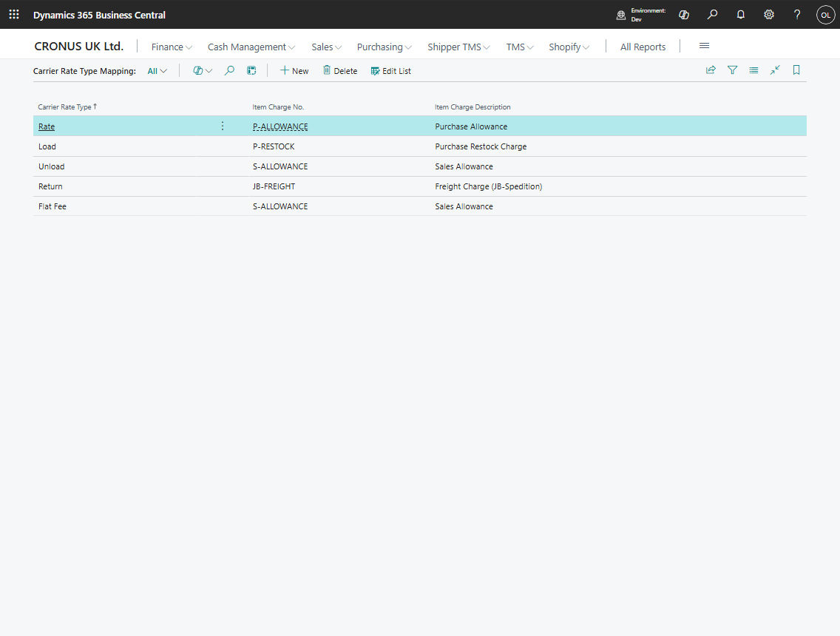840x636 pixels.
Task: Open the Rate carrier rate type link
Action: point(47,126)
